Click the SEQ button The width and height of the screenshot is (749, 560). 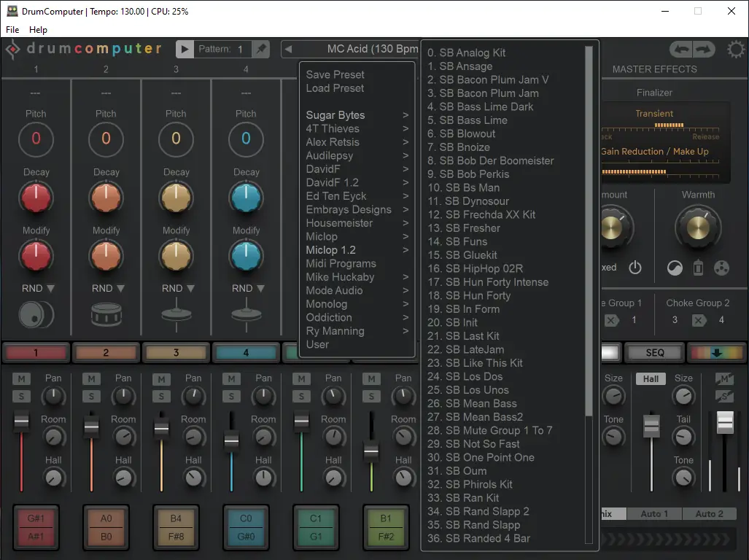655,353
